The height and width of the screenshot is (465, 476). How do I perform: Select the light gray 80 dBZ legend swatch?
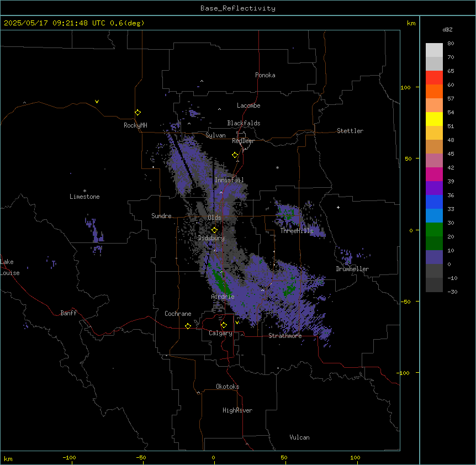pos(434,50)
